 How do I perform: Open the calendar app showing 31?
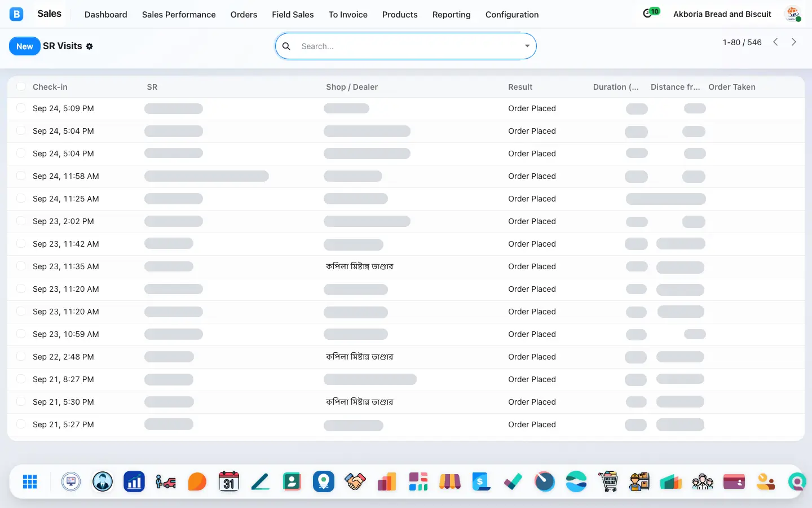pos(229,481)
